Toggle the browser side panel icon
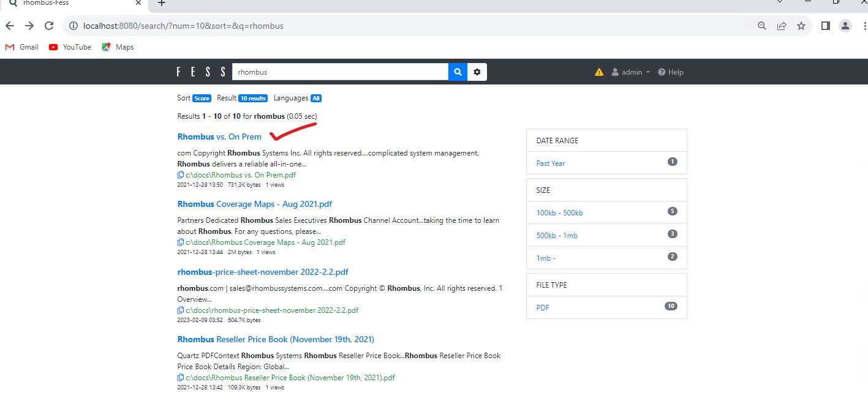 point(825,26)
